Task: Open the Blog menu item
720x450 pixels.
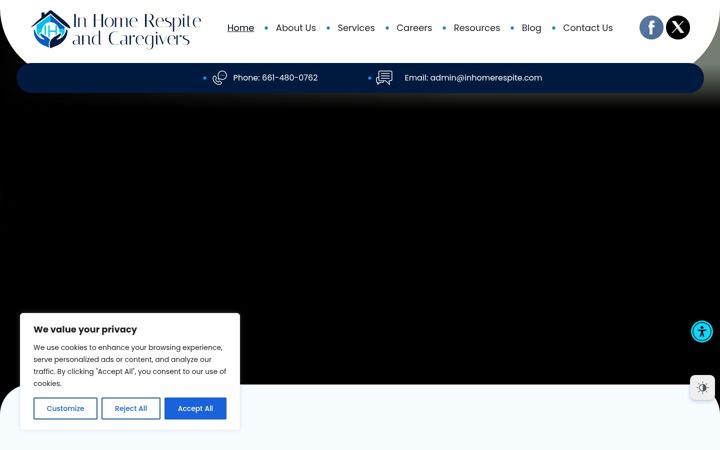Action: pos(531,28)
